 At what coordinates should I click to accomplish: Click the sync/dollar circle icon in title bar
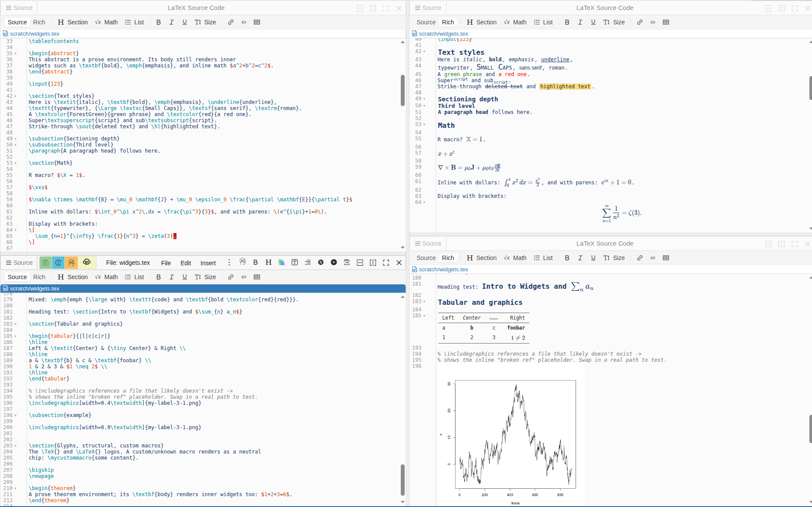pyautogui.click(x=321, y=263)
